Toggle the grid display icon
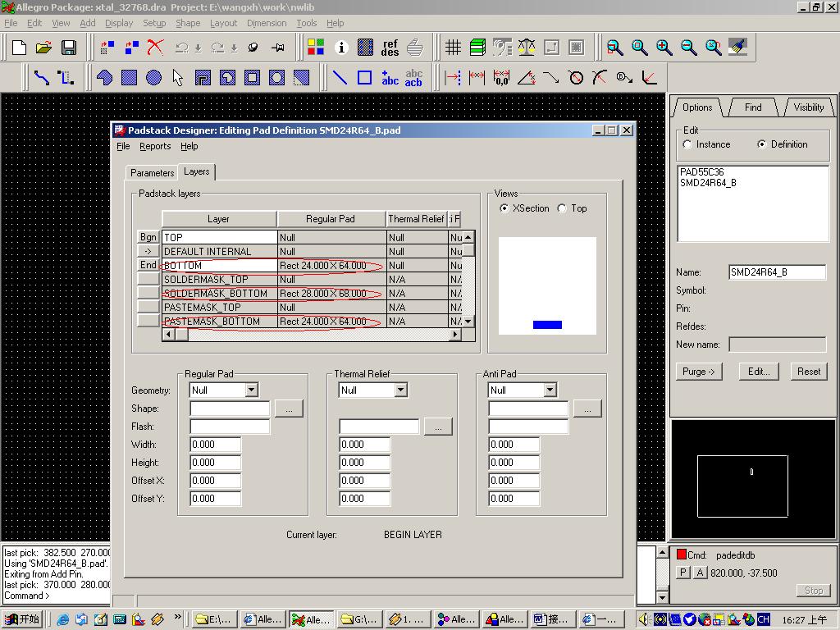 coord(453,48)
